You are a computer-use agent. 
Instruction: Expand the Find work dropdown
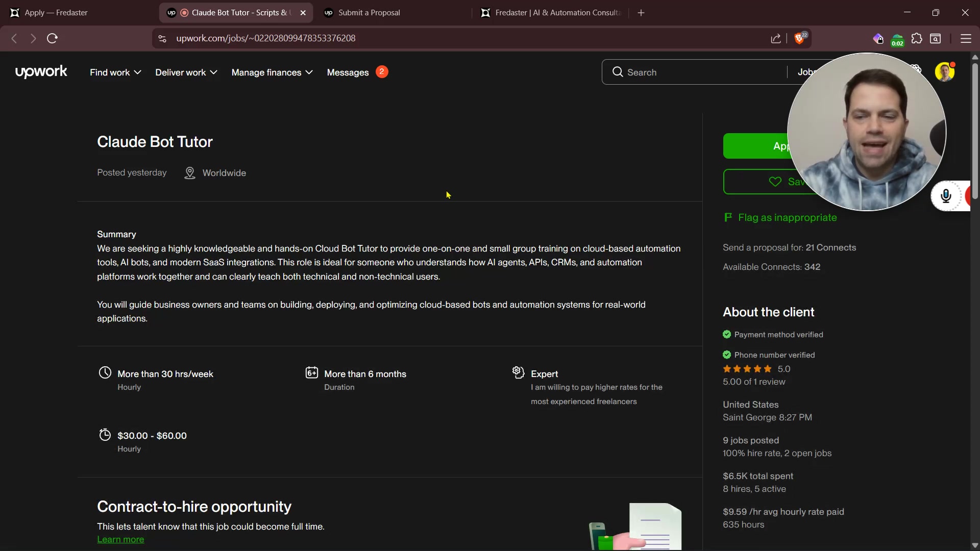[x=115, y=72]
